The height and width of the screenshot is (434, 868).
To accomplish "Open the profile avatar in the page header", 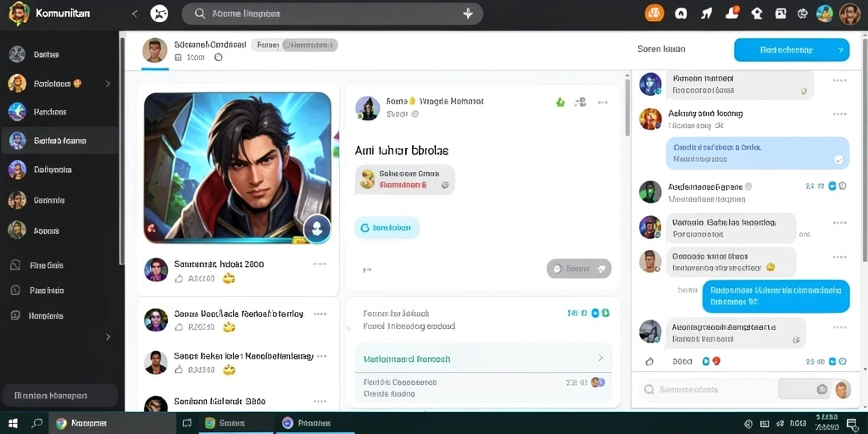I will click(x=155, y=50).
